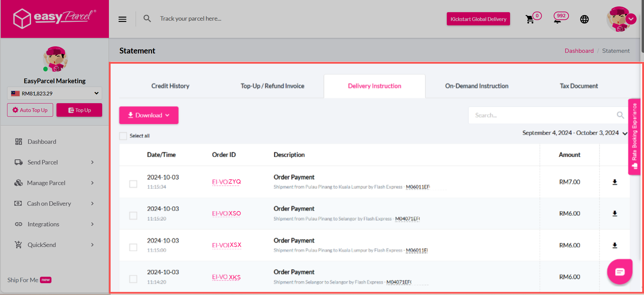Download instruction for order EI-VOIXSX
The image size is (644, 295).
pyautogui.click(x=615, y=245)
